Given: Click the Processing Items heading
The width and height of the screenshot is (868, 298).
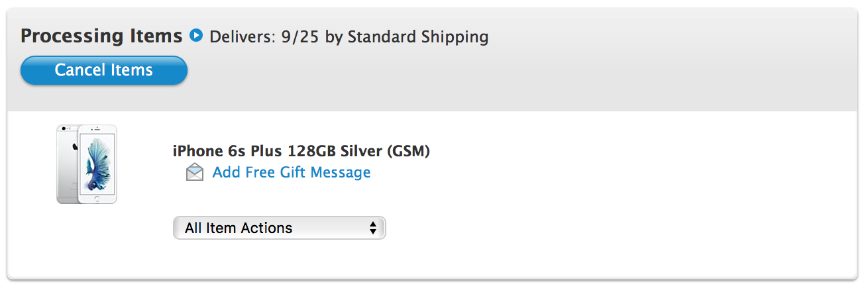Looking at the screenshot, I should click(101, 36).
